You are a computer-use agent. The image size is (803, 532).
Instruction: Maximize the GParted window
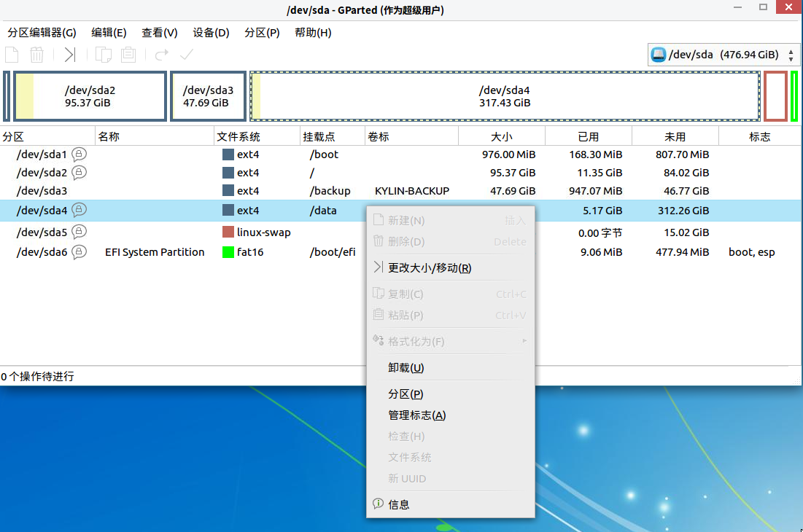point(763,7)
